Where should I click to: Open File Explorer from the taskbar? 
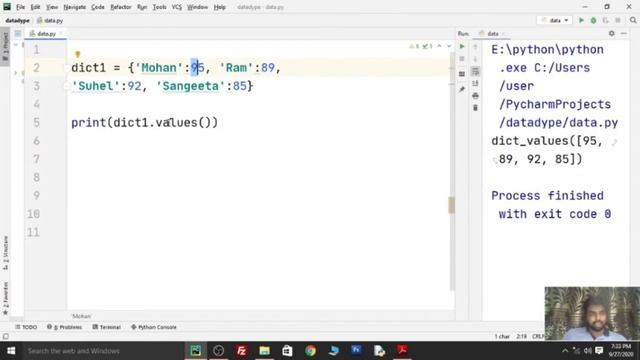pyautogui.click(x=264, y=351)
